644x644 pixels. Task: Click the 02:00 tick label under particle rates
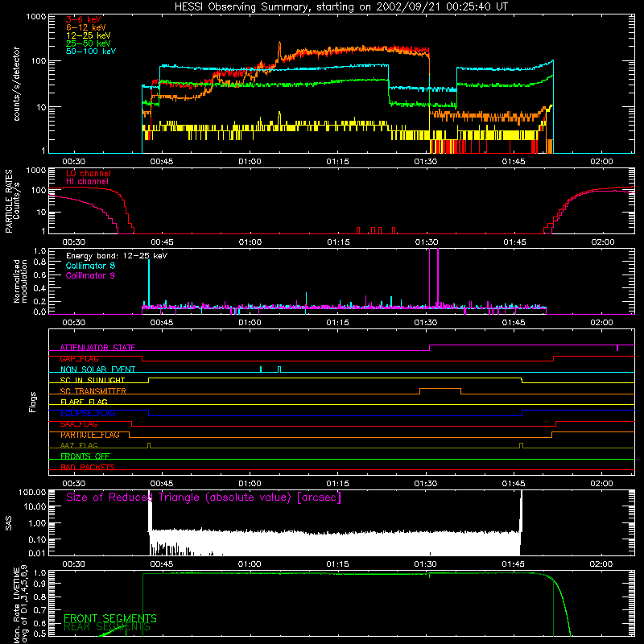(x=602, y=242)
